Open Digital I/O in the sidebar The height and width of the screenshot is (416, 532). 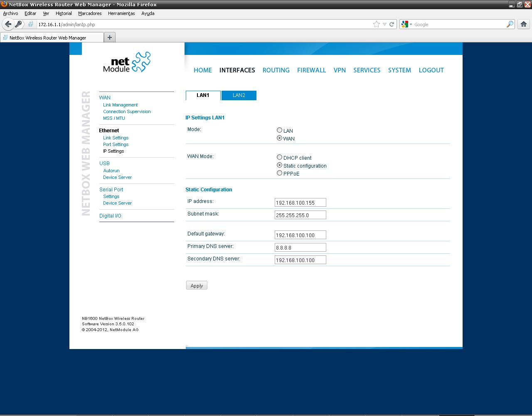[x=110, y=216]
